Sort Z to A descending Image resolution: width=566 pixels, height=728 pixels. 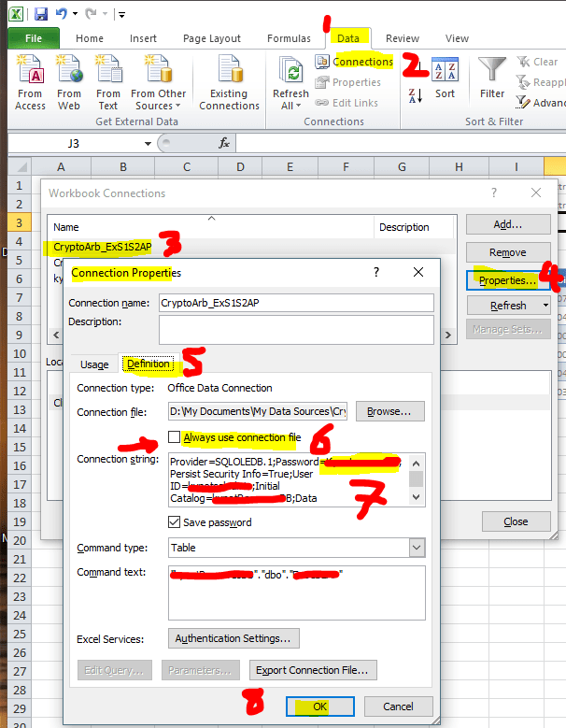pos(416,95)
